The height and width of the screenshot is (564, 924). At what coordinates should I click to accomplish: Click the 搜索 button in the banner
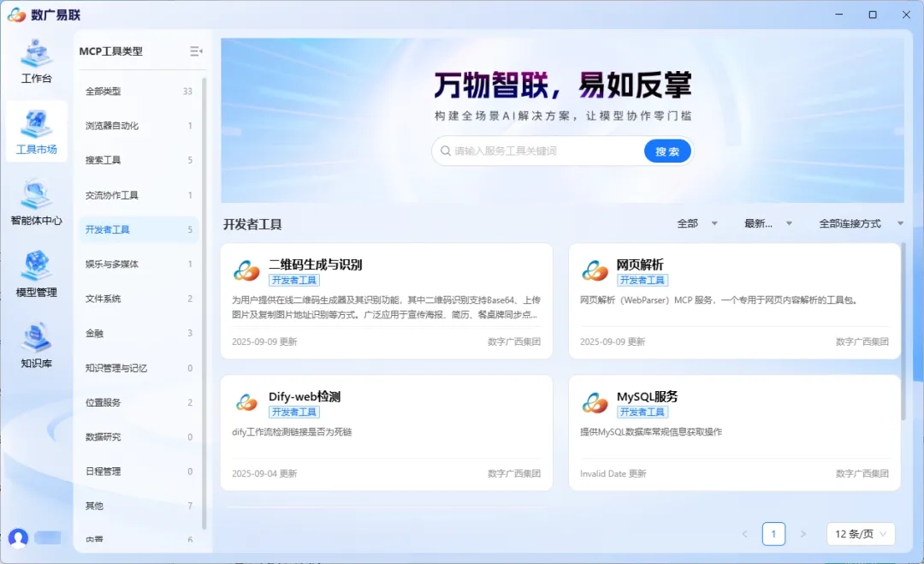[667, 150]
